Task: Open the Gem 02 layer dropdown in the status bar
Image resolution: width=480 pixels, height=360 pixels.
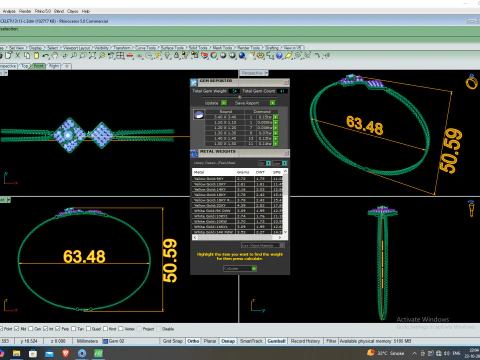Action: (130, 341)
